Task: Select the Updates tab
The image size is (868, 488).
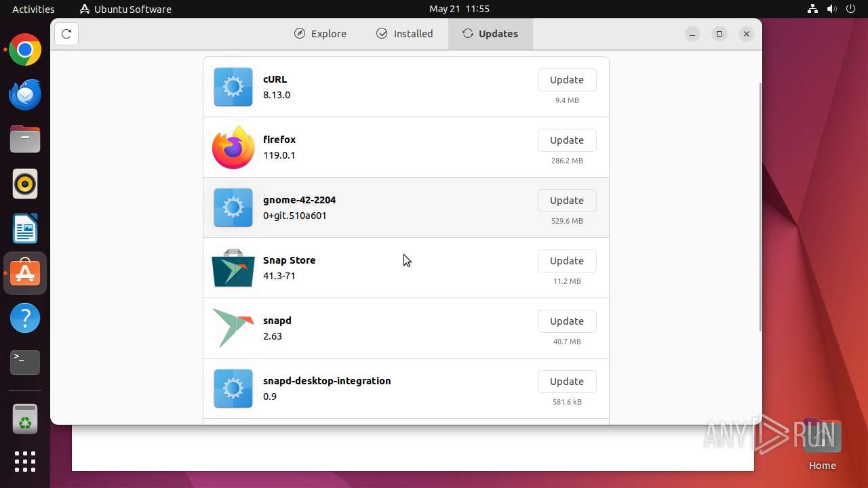Action: coord(490,34)
